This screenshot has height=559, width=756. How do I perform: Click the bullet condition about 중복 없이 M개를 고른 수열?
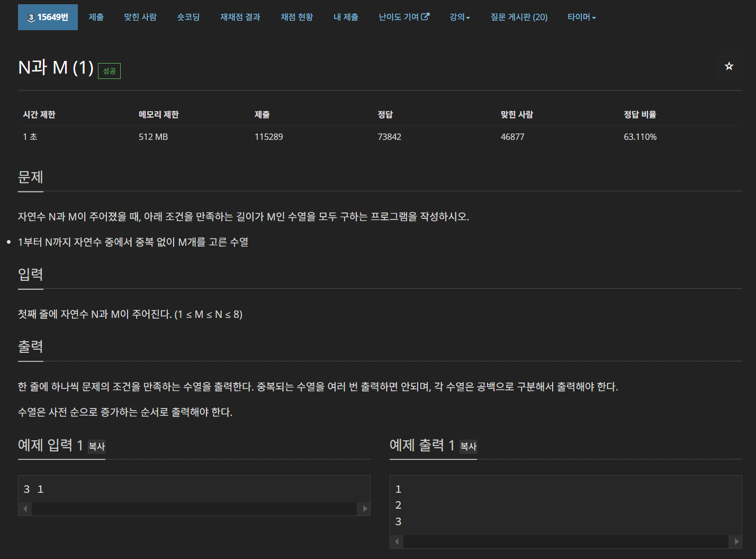(133, 242)
